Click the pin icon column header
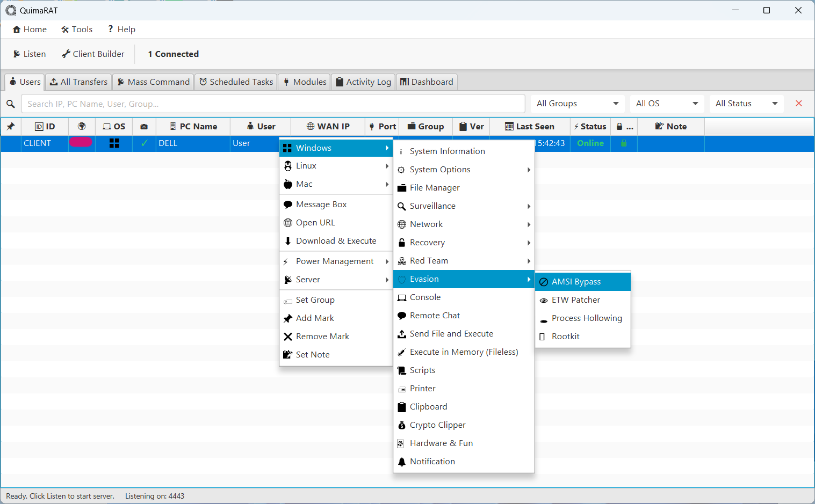The height and width of the screenshot is (504, 815). tap(11, 127)
